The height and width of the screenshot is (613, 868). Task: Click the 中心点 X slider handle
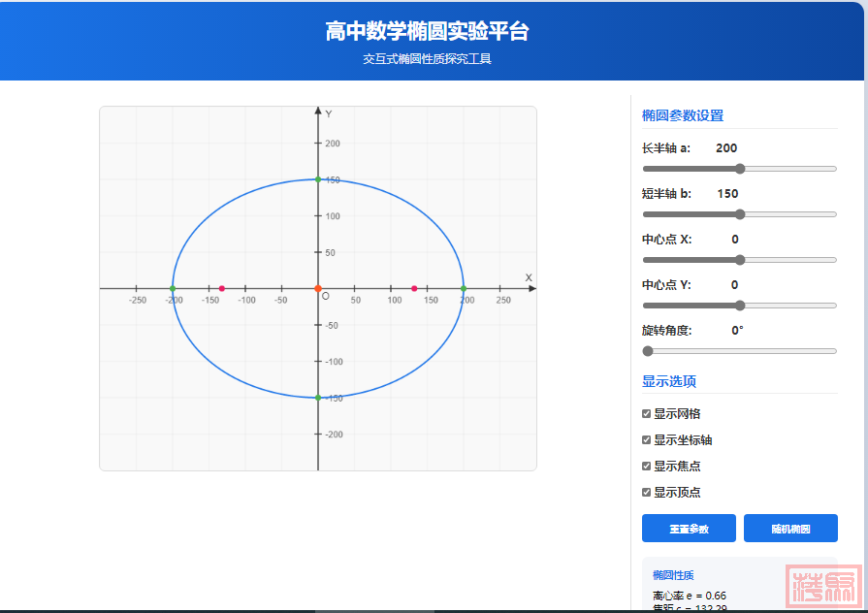coord(740,260)
